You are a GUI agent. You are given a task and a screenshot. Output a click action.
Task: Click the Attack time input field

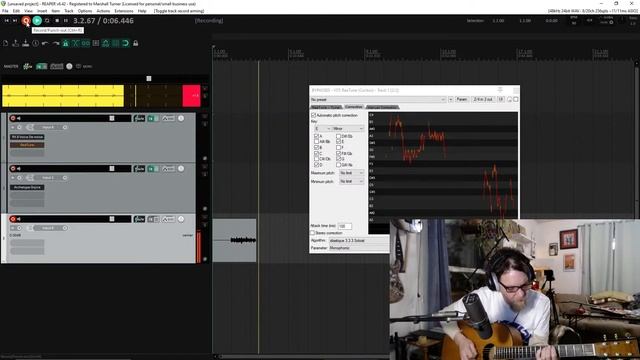pyautogui.click(x=345, y=226)
